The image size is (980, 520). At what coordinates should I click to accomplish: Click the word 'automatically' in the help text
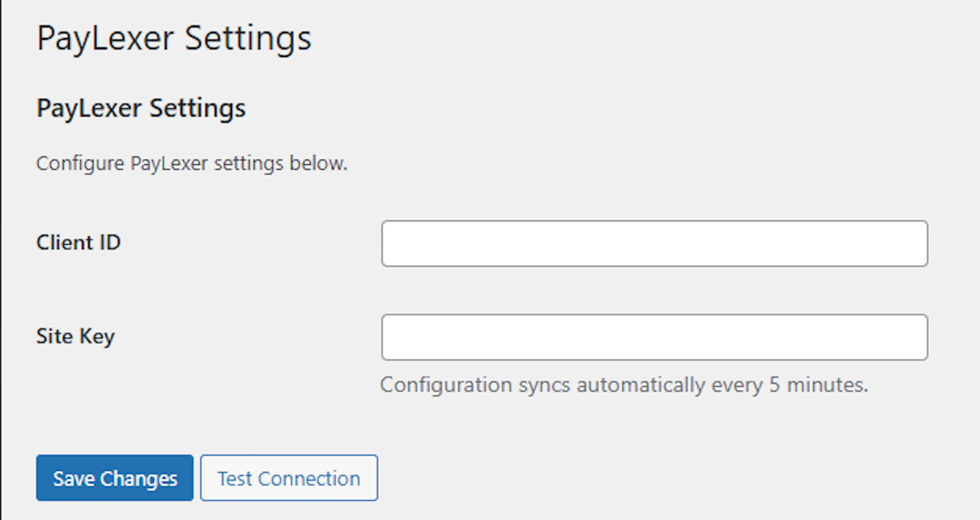point(641,385)
